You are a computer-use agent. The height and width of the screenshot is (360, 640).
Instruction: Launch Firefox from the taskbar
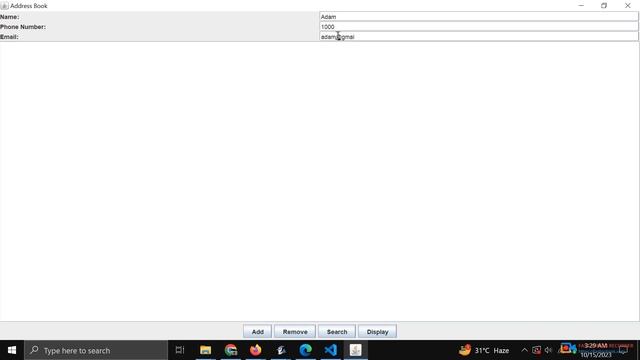(x=256, y=350)
